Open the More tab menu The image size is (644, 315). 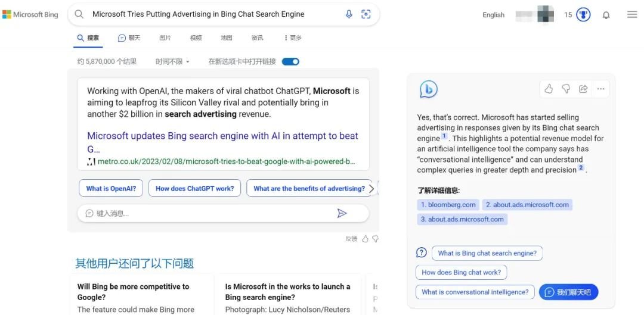[x=293, y=38]
